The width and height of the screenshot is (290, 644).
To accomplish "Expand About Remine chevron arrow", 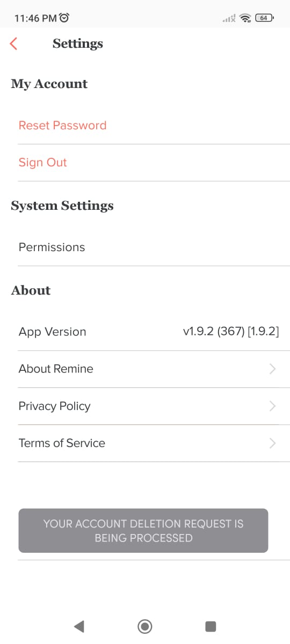I will tap(272, 369).
